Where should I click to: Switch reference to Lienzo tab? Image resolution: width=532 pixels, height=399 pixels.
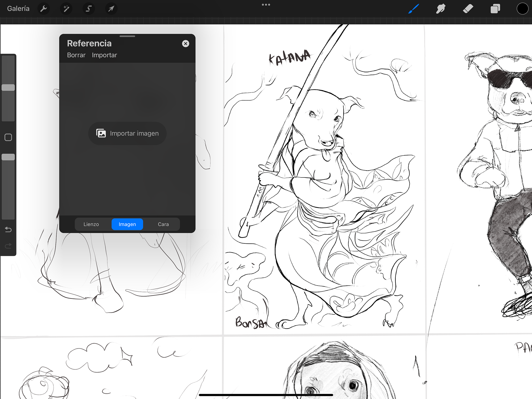tap(91, 224)
